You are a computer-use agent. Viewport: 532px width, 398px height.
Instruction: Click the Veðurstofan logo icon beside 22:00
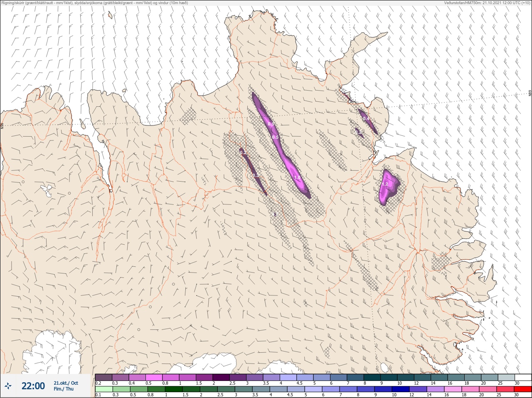8,386
